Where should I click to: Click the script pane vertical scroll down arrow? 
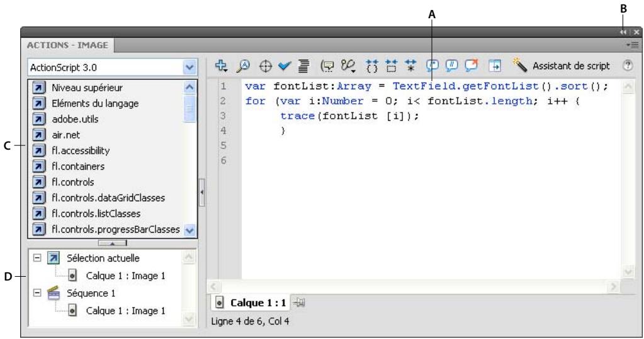[x=628, y=271]
